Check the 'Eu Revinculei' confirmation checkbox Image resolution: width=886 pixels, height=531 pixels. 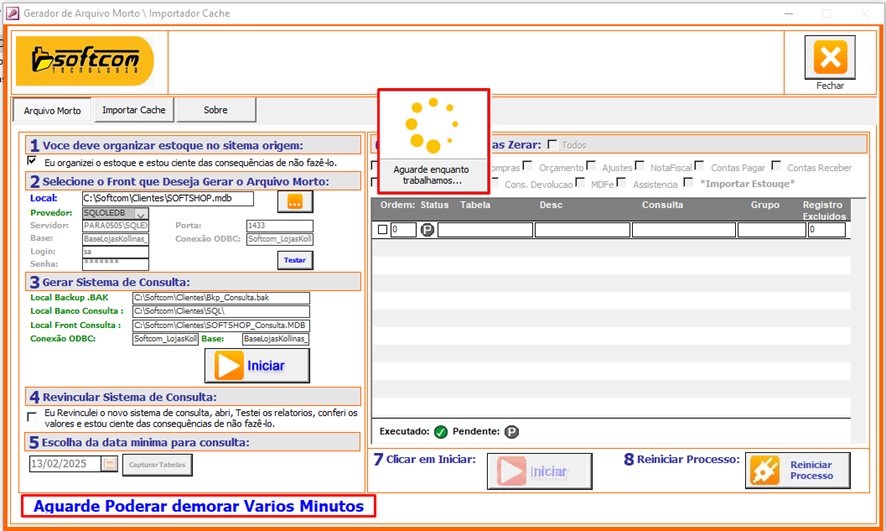(x=31, y=414)
